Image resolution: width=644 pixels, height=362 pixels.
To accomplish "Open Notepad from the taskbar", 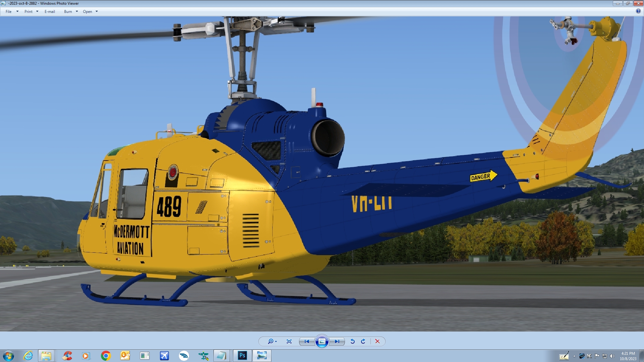I will pyautogui.click(x=221, y=356).
